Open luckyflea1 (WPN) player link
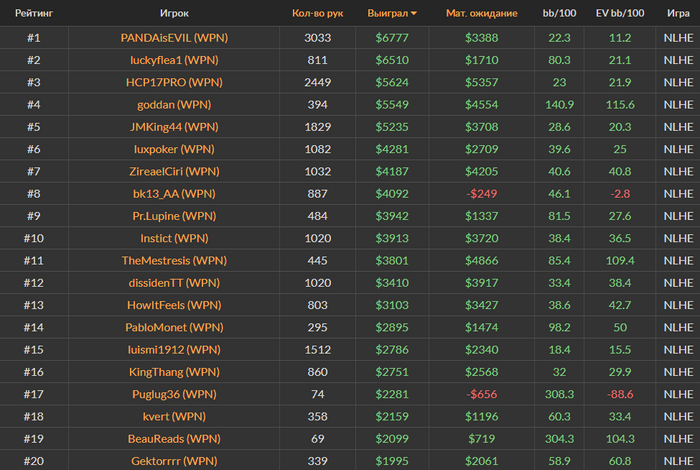This screenshot has height=470, width=700. click(174, 60)
